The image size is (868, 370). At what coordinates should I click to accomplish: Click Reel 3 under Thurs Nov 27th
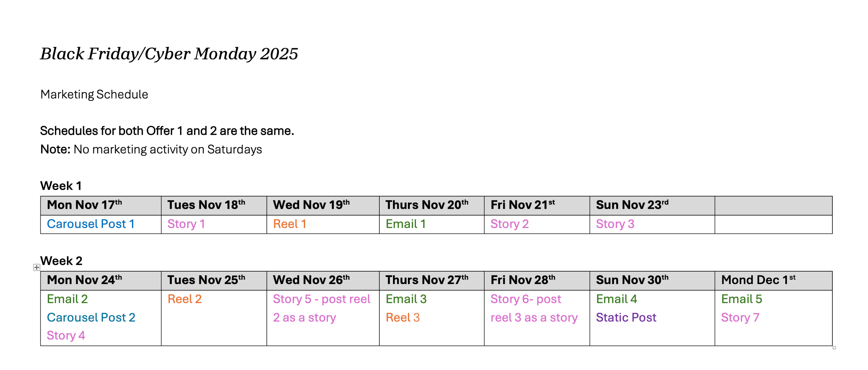pyautogui.click(x=403, y=317)
